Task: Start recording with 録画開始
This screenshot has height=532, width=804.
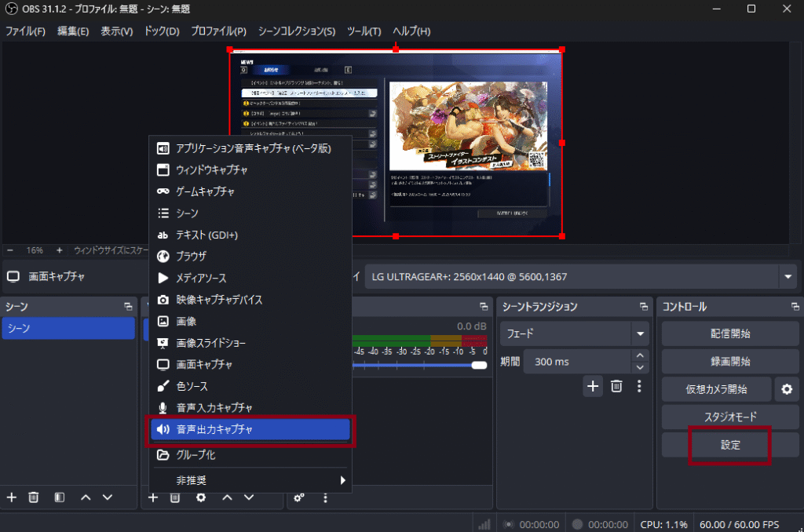Action: coord(730,361)
